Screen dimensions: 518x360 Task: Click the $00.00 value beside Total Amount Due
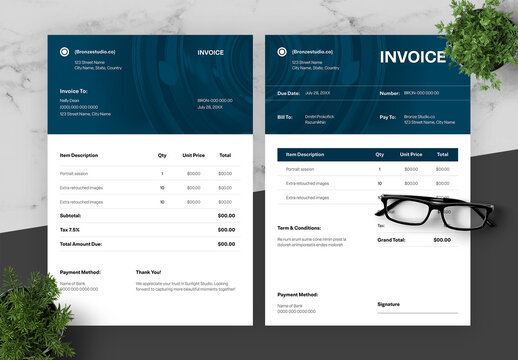click(x=226, y=244)
